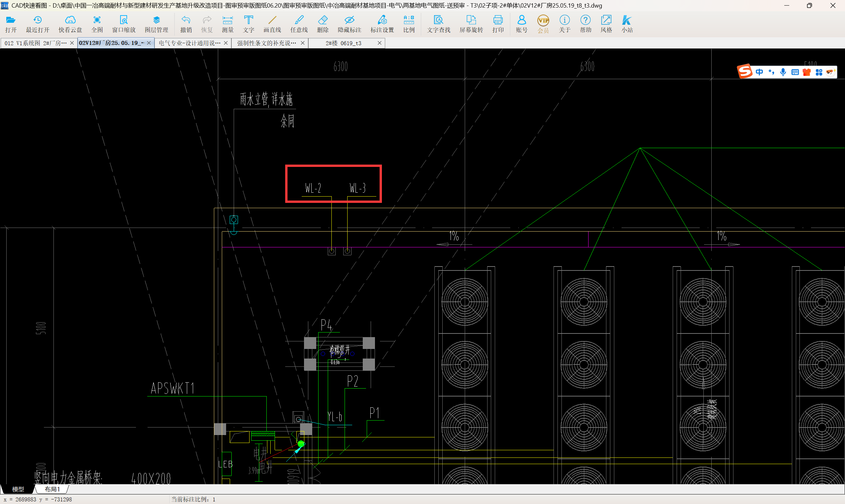The height and width of the screenshot is (504, 845).
Task: Activate the 删除 eraser tool
Action: (322, 24)
